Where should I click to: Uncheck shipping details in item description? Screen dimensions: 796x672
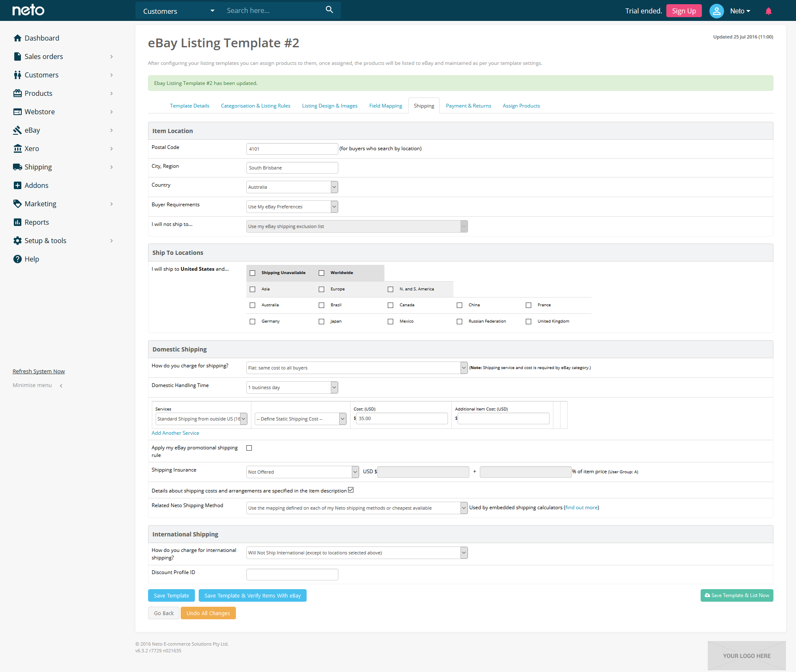click(x=351, y=490)
